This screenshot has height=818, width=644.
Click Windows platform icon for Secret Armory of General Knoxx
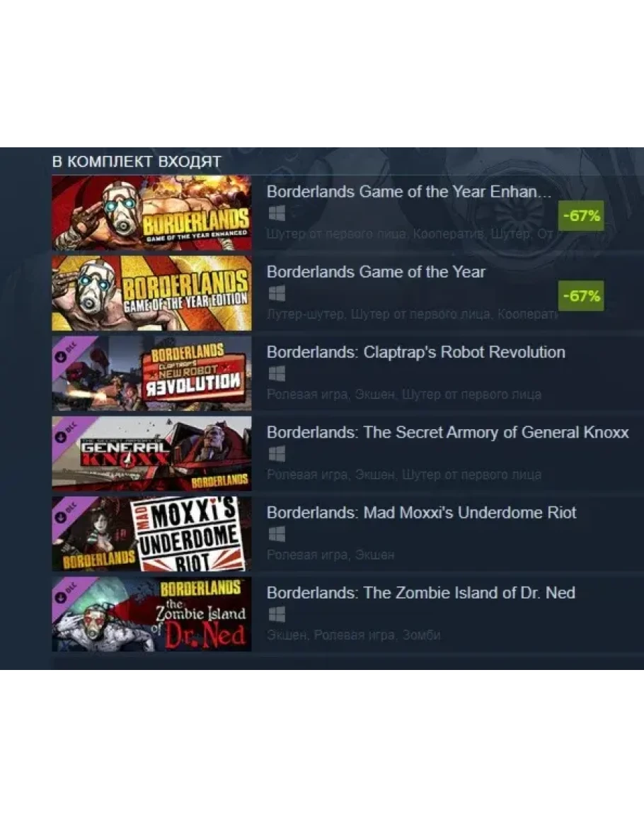277,454
